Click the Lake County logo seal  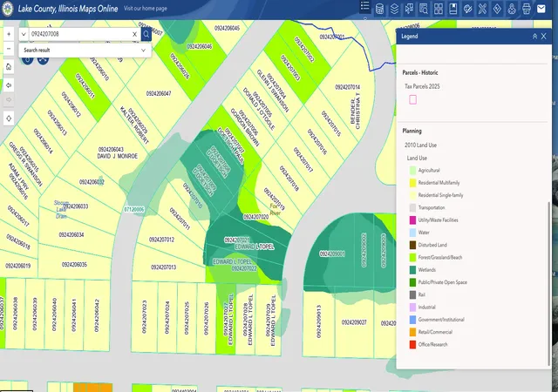[8, 9]
